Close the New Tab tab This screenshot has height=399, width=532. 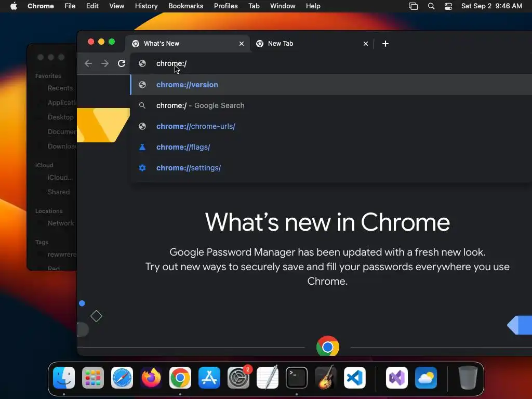[x=366, y=44]
